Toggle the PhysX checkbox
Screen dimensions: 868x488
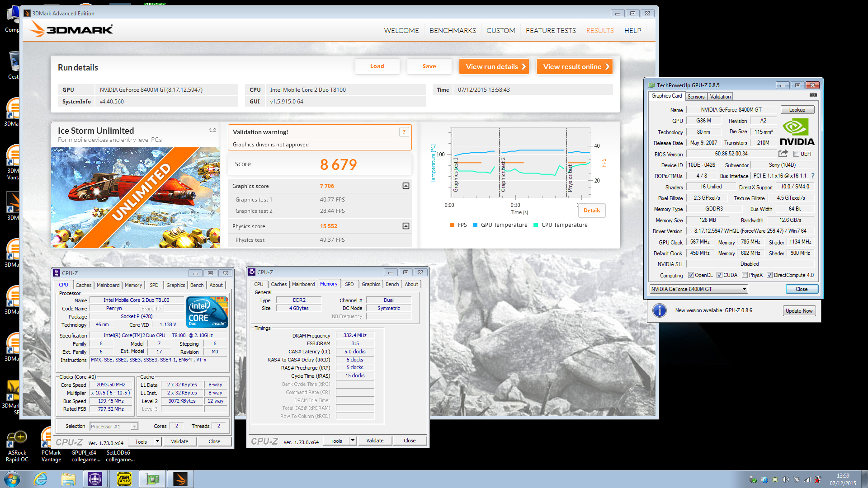pyautogui.click(x=745, y=275)
